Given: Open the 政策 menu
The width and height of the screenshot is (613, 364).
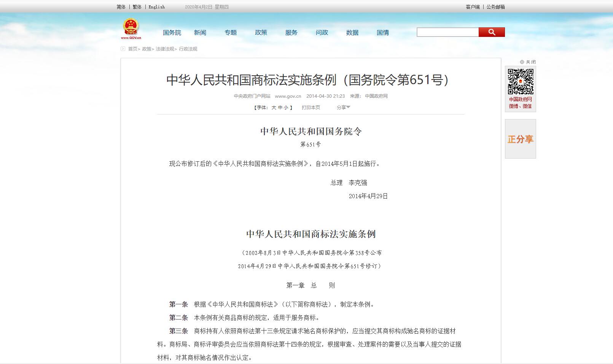Looking at the screenshot, I should (261, 33).
